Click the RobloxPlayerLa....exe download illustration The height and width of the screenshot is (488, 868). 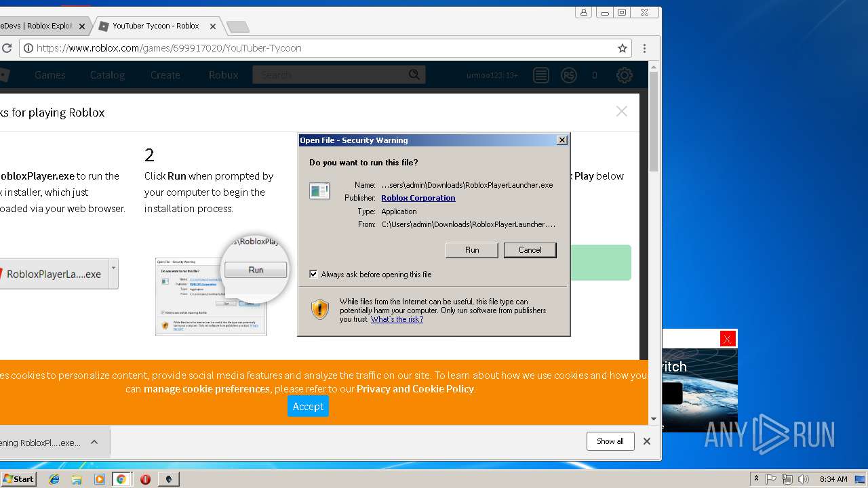click(x=58, y=274)
